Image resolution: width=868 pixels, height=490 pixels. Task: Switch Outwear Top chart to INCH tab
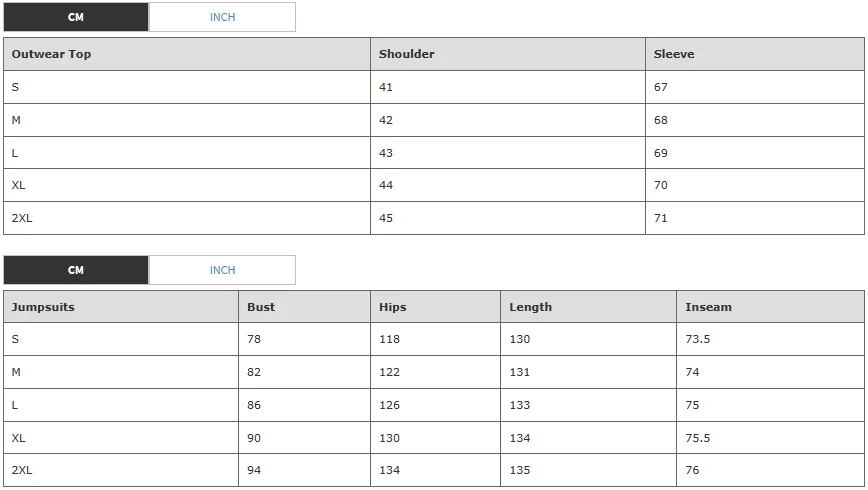222,17
